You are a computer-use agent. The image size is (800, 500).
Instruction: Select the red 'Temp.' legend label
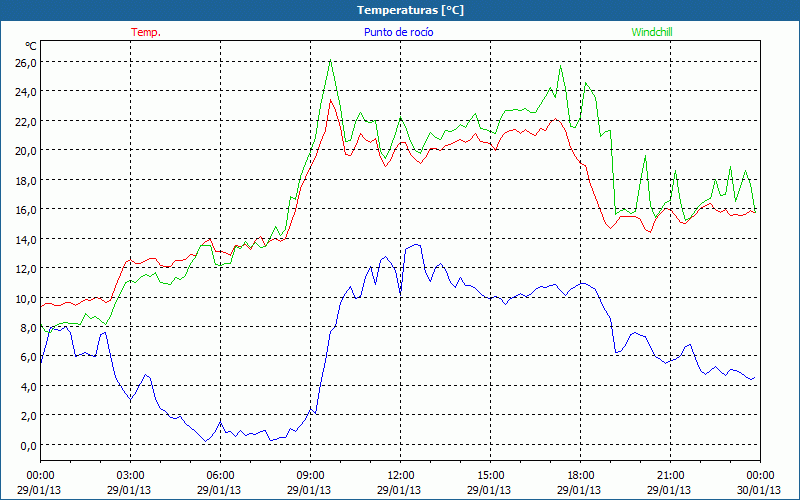[x=146, y=32]
